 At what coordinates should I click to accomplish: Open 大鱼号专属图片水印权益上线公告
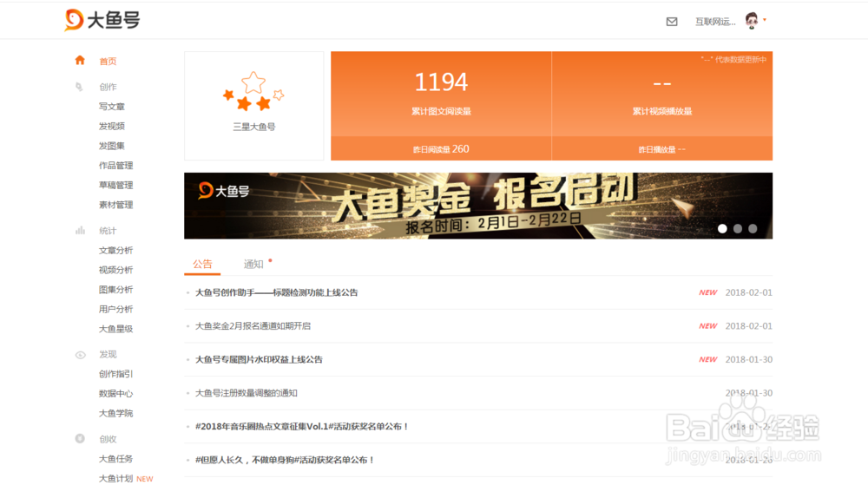pos(259,359)
